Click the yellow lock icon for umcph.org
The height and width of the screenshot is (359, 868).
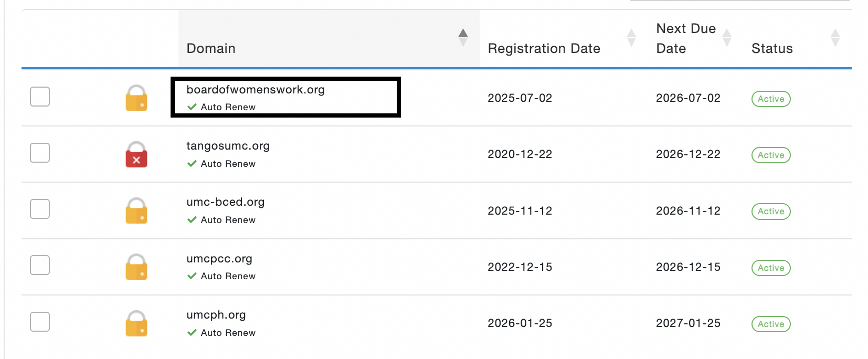pos(136,323)
